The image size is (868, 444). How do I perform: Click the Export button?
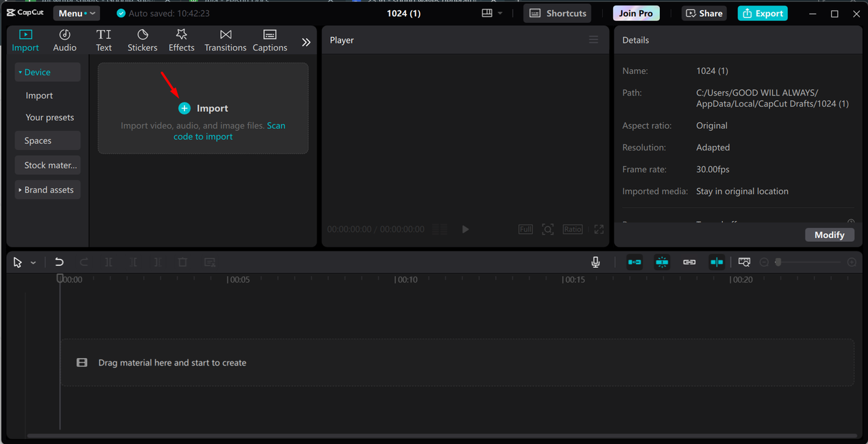pyautogui.click(x=763, y=14)
